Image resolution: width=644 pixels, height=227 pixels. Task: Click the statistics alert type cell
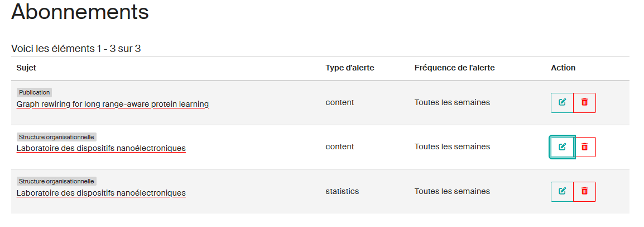pyautogui.click(x=342, y=191)
